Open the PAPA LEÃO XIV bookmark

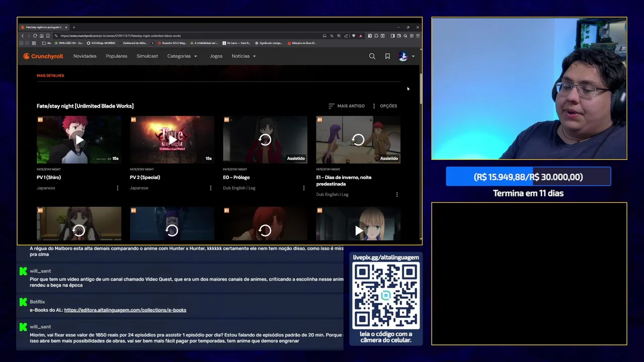pyautogui.click(x=69, y=43)
